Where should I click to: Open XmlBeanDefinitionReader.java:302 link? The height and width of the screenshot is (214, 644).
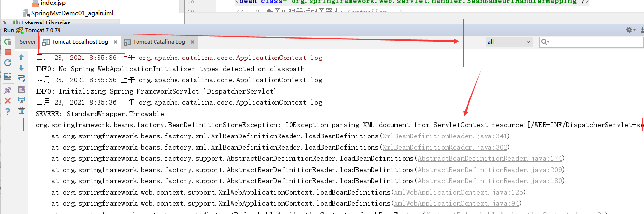click(445, 147)
